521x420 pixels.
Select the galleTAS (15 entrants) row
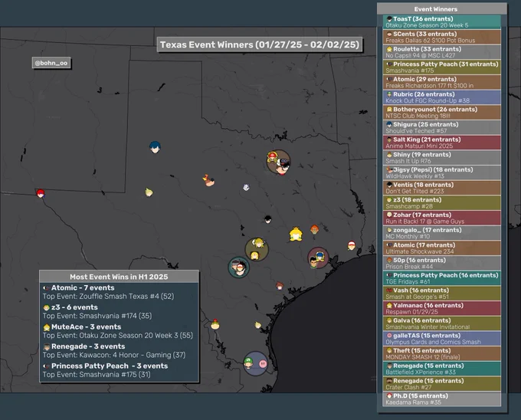[442, 339]
